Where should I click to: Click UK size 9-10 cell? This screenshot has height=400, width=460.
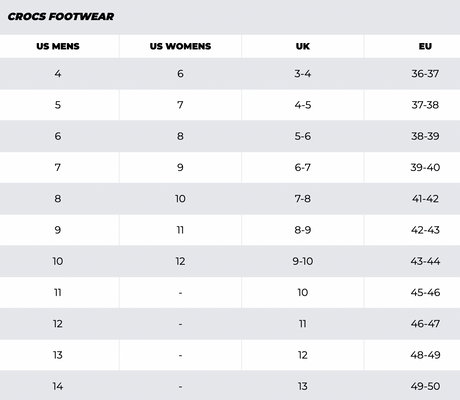303,261
